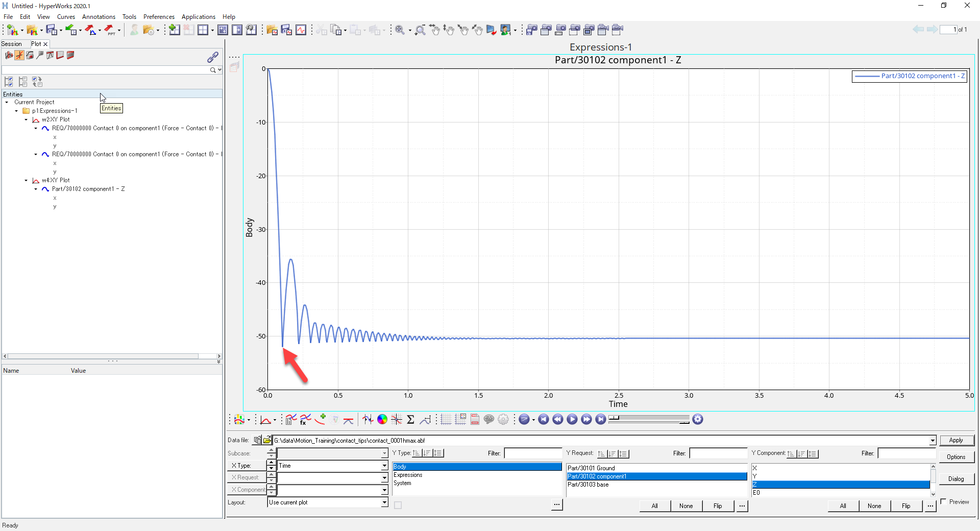Click the browser search field

(x=106, y=70)
